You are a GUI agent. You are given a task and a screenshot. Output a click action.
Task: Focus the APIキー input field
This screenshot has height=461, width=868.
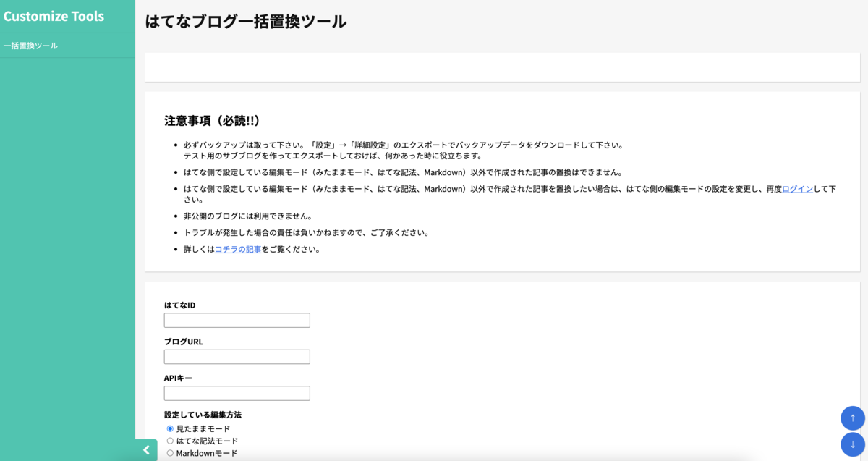pyautogui.click(x=237, y=393)
